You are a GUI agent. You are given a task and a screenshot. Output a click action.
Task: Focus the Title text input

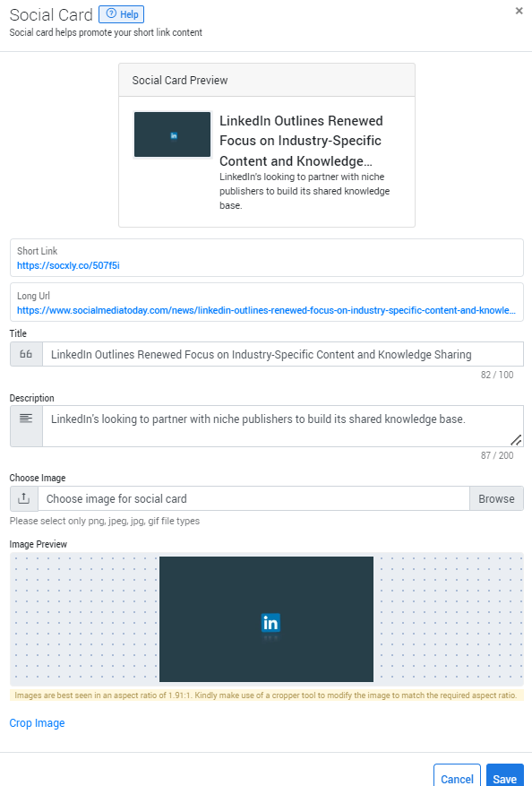tap(283, 354)
